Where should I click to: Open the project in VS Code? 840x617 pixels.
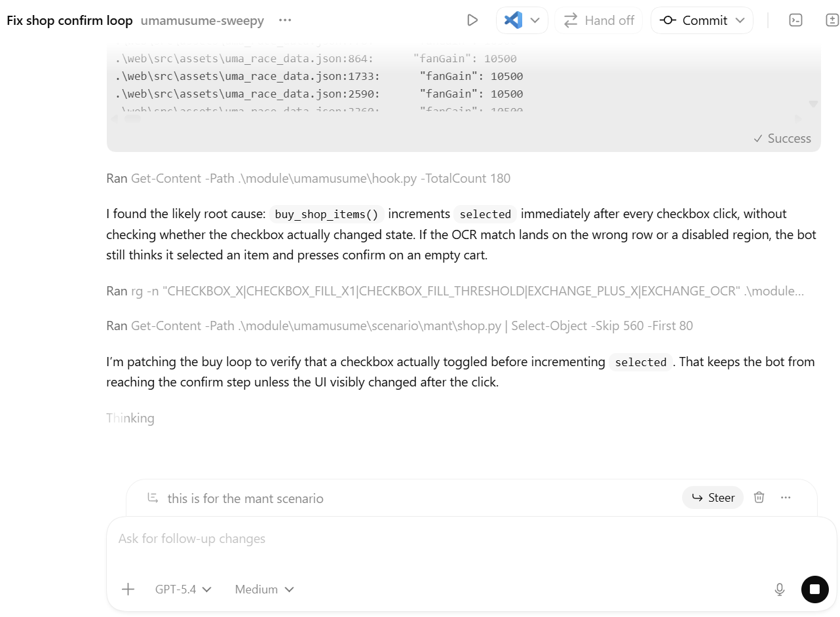click(x=513, y=20)
